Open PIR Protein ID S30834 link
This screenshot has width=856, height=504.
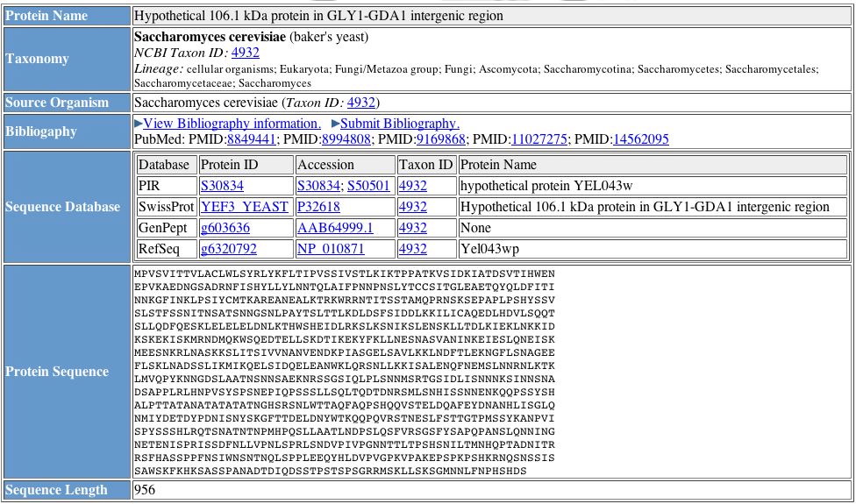(222, 186)
